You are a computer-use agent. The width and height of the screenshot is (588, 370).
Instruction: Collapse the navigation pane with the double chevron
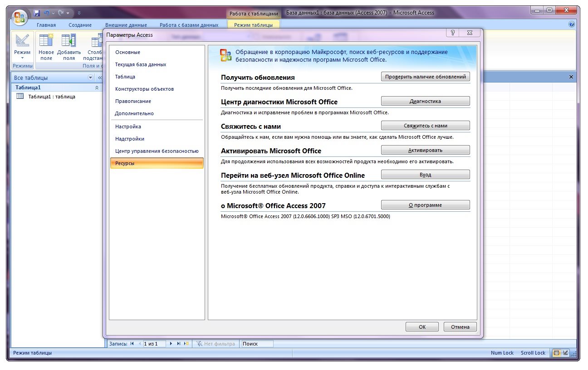(99, 78)
